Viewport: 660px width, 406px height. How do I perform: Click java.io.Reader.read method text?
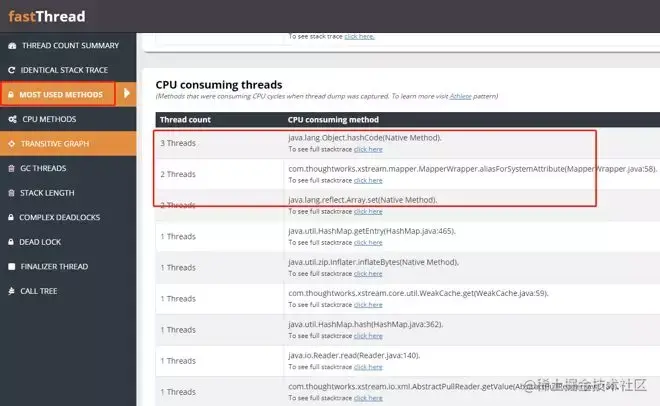point(354,356)
